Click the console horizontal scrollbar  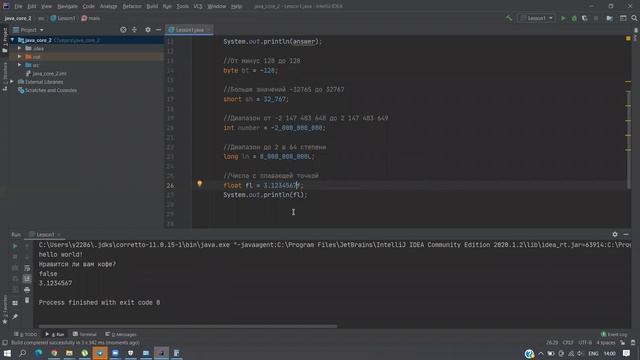click(188, 326)
